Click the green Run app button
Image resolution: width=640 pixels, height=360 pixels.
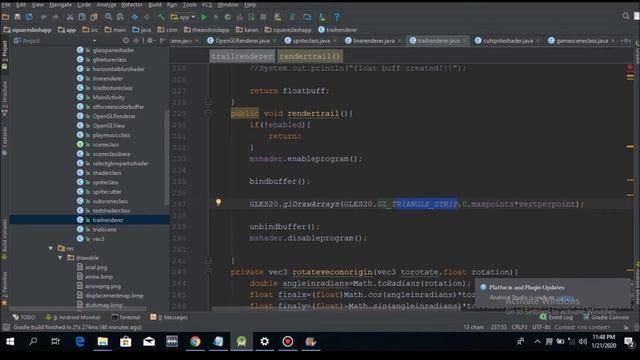pos(204,17)
